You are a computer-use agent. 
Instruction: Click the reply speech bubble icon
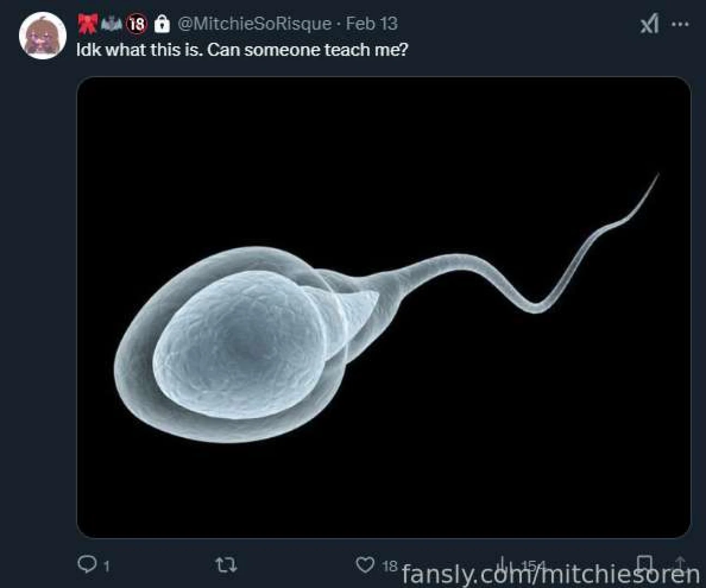[x=87, y=564]
